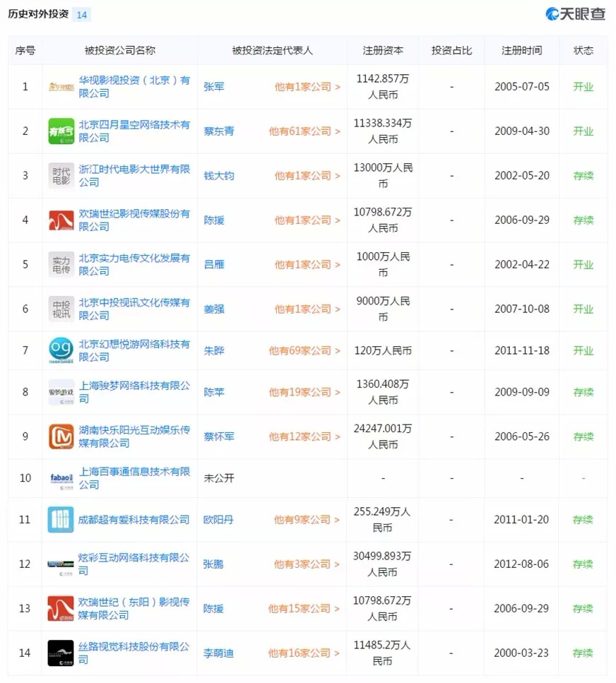
Task: Click the 欢瑞世纪（东阳） red logo
Action: [61, 609]
